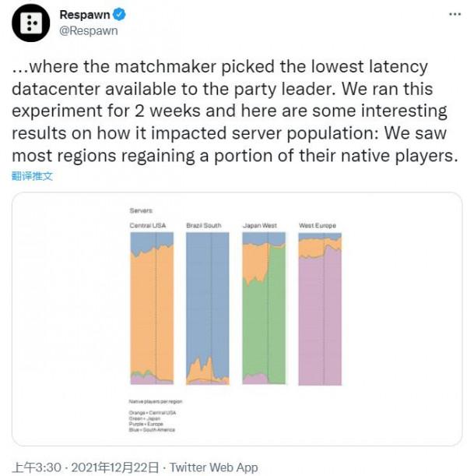The height and width of the screenshot is (476, 467).
Task: Click the Native players per region heading
Action: pos(153,401)
